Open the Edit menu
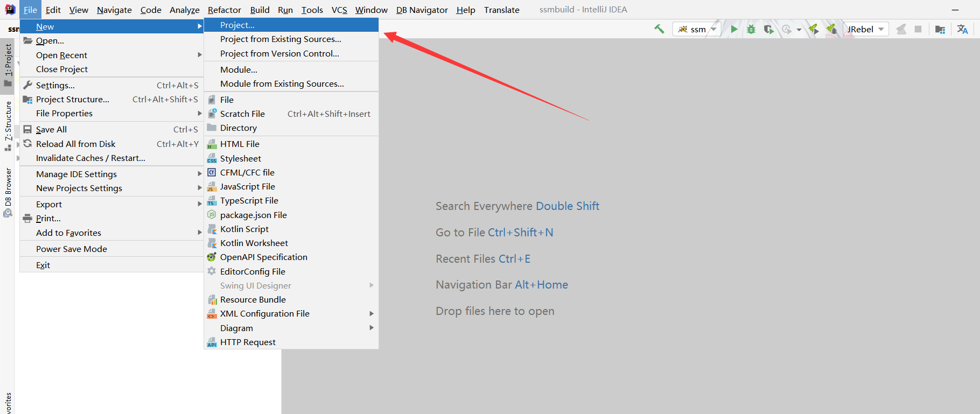Screen dimensions: 980x414 coord(53,10)
